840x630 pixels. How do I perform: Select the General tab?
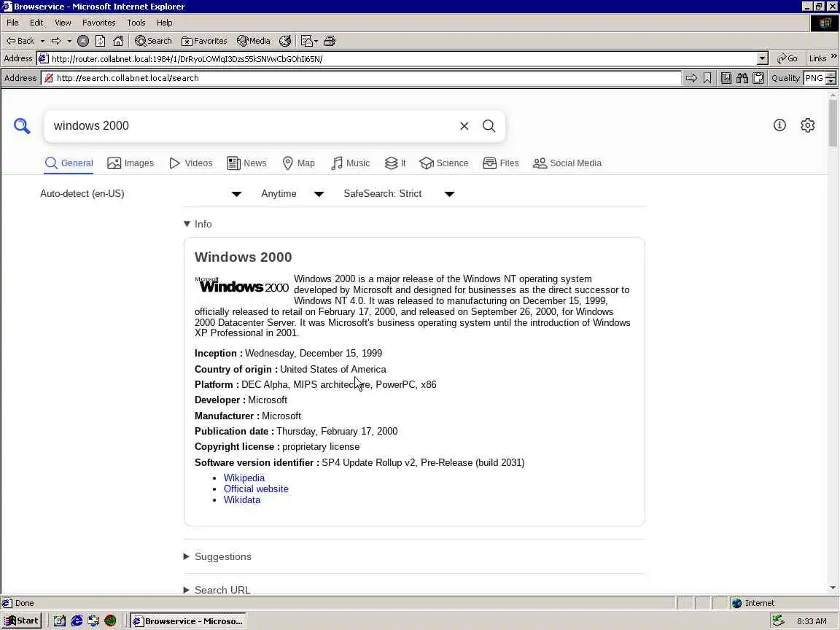[69, 163]
